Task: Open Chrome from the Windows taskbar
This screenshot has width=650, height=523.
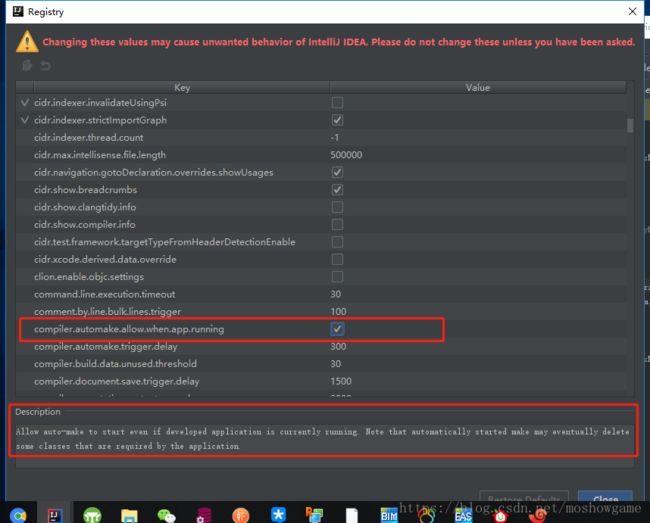Action: click(18, 515)
